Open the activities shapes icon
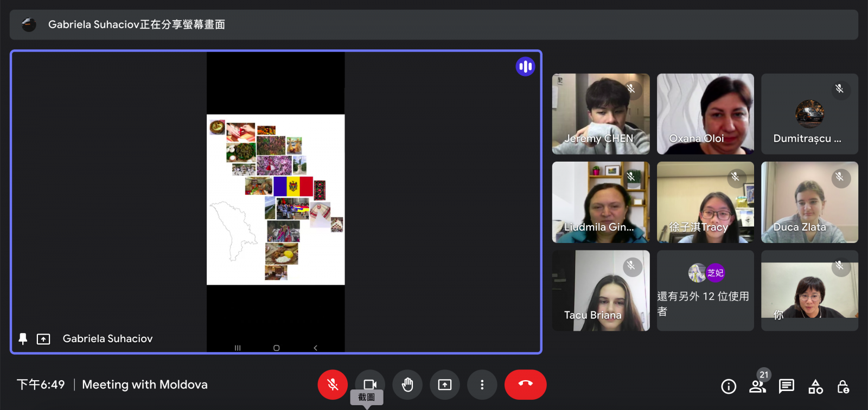868x410 pixels. tap(815, 386)
